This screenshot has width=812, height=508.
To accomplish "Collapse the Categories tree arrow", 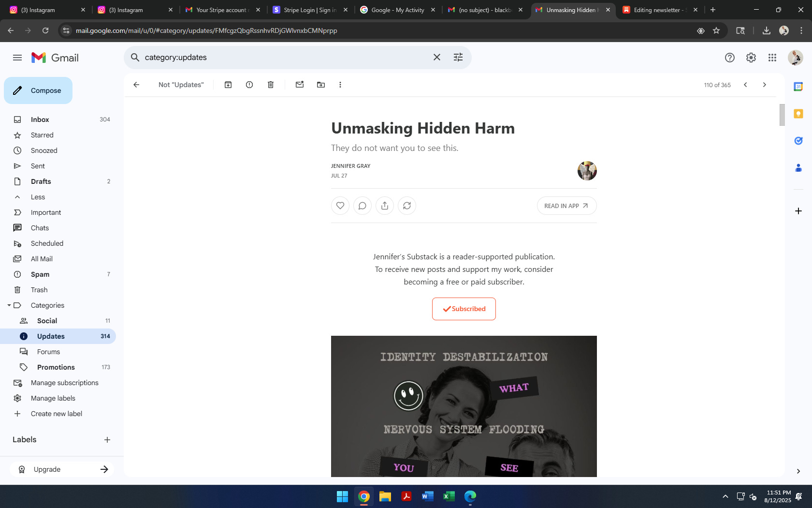I will [9, 305].
